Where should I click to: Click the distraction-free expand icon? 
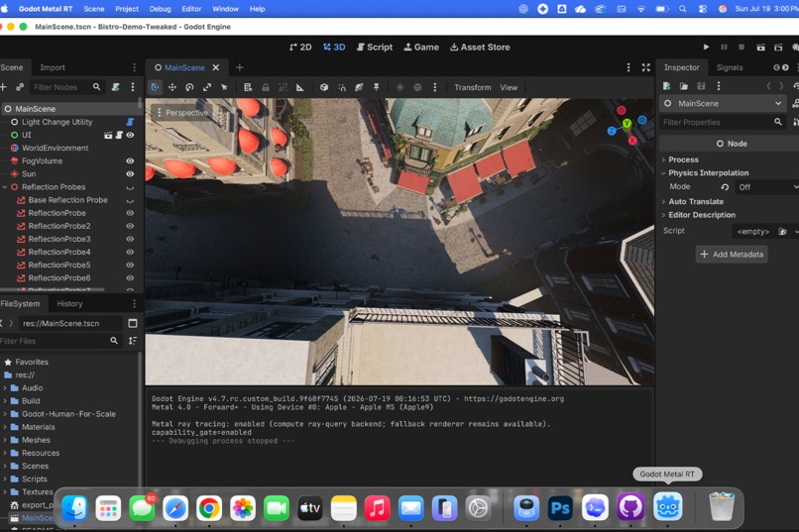(646, 67)
